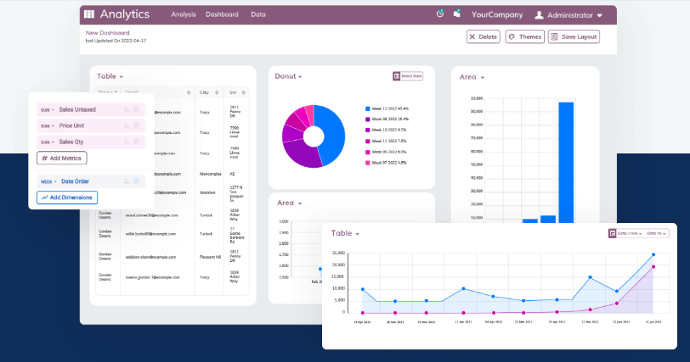
Task: Click the Delete button
Action: pyautogui.click(x=483, y=37)
